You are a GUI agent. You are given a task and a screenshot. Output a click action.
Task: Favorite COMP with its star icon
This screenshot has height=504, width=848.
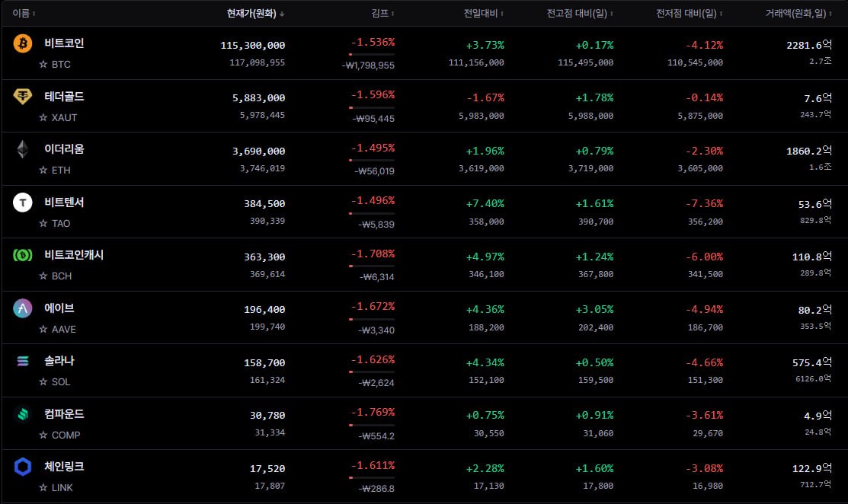(x=43, y=435)
